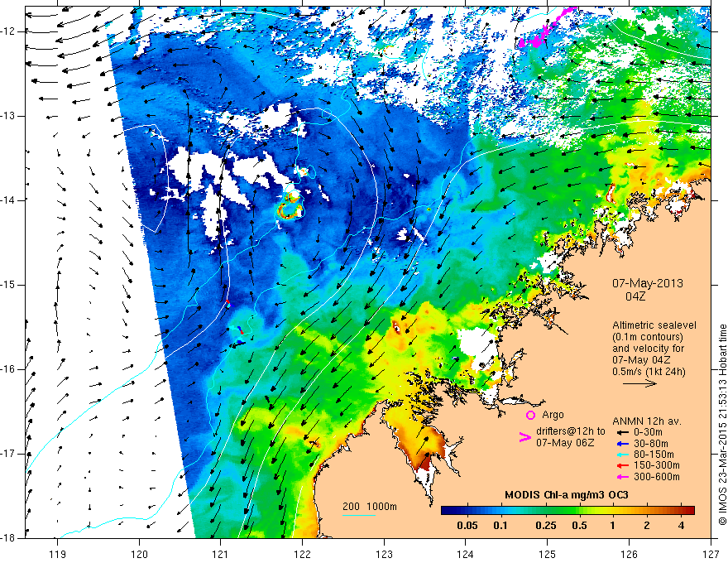Click the 'Altimetric sealevel' text
Screen dimensions: 728x563
(654, 325)
